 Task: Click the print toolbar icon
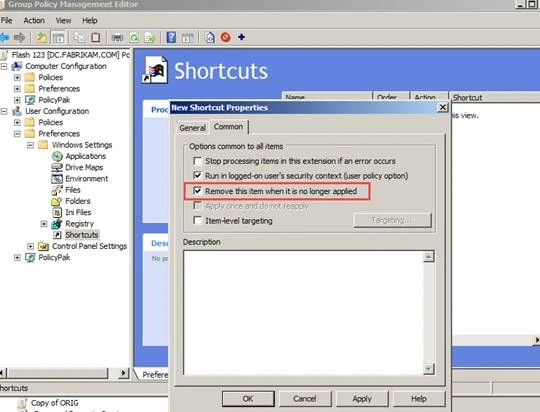[x=117, y=38]
